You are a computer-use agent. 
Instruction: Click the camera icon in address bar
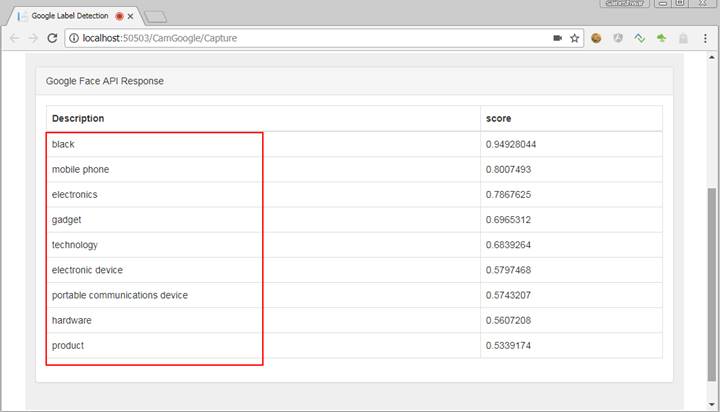coord(557,38)
